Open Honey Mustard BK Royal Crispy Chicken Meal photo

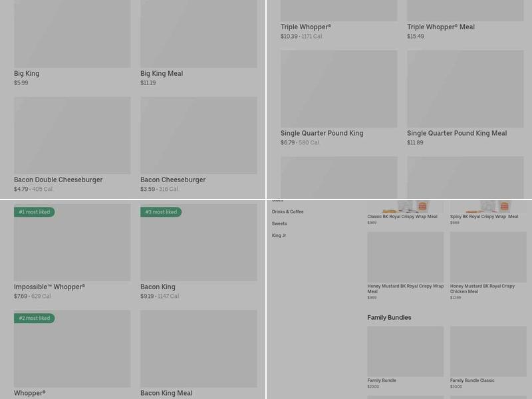[x=488, y=257]
